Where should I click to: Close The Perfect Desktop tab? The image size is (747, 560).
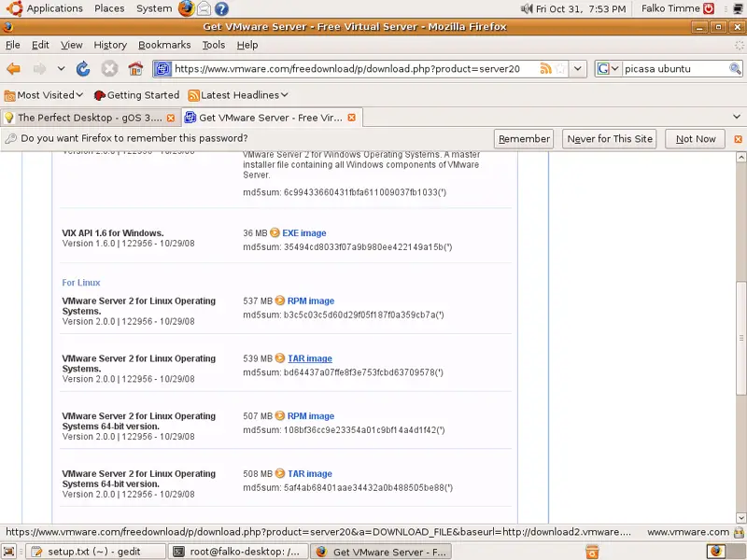(171, 118)
